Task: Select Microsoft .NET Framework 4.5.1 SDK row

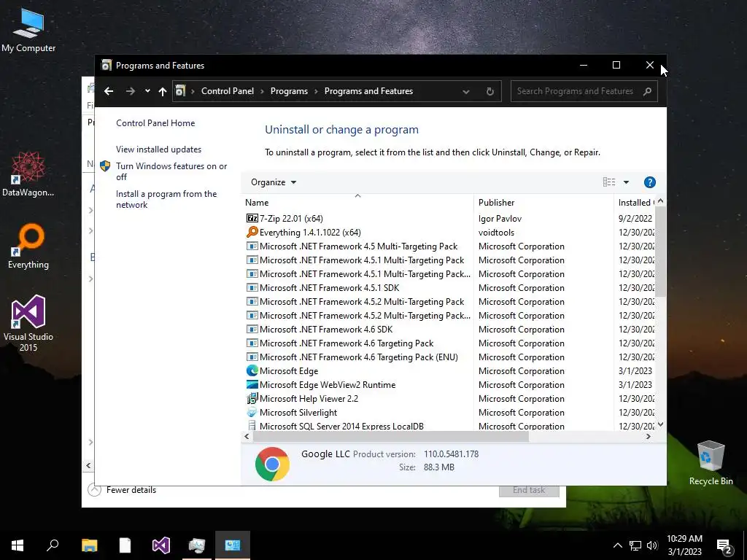Action: tap(448, 287)
